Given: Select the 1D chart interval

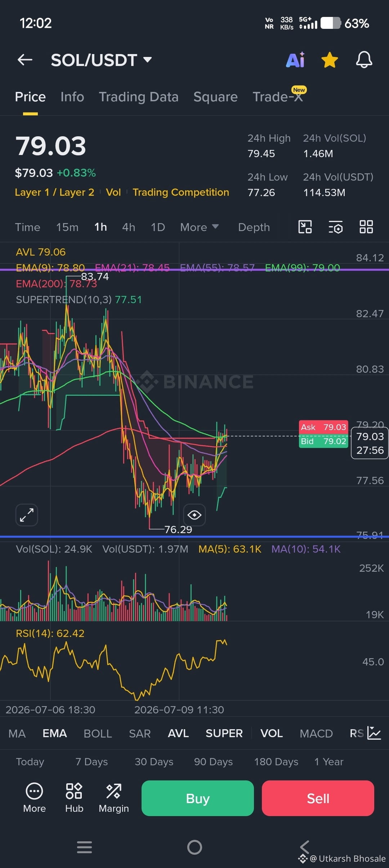Looking at the screenshot, I should 158,227.
